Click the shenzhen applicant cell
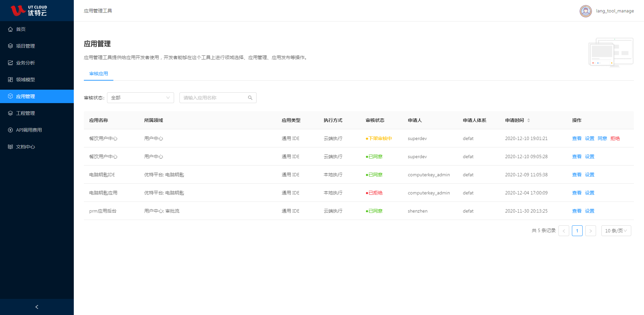This screenshot has width=644, height=315. coord(418,211)
